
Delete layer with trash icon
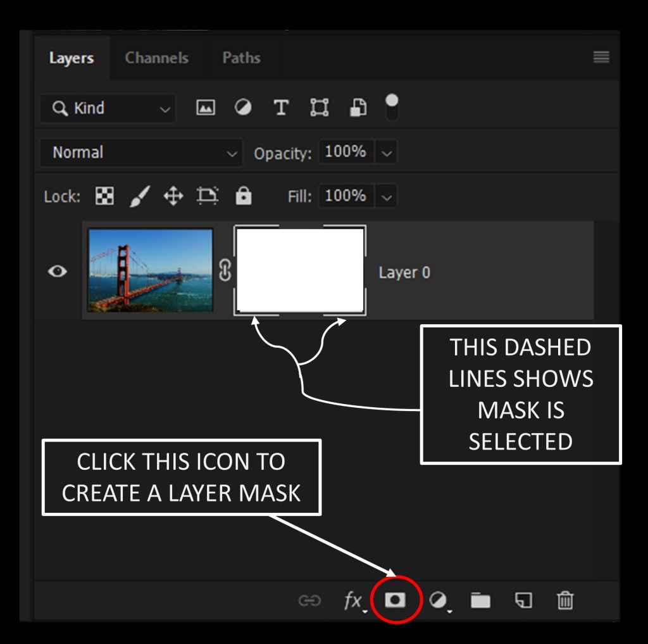click(x=565, y=600)
